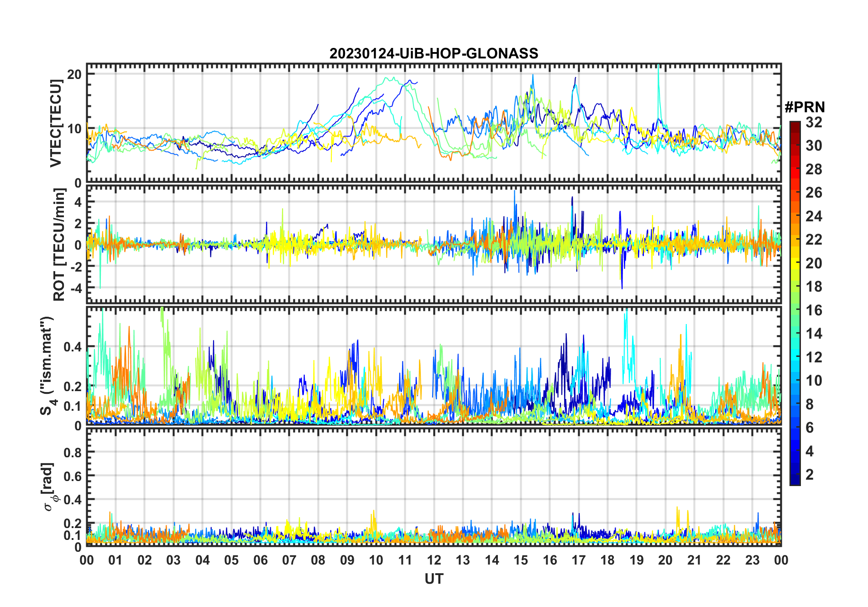This screenshot has width=868, height=607.
Task: Select colorbar tick label 14
Action: click(x=814, y=334)
